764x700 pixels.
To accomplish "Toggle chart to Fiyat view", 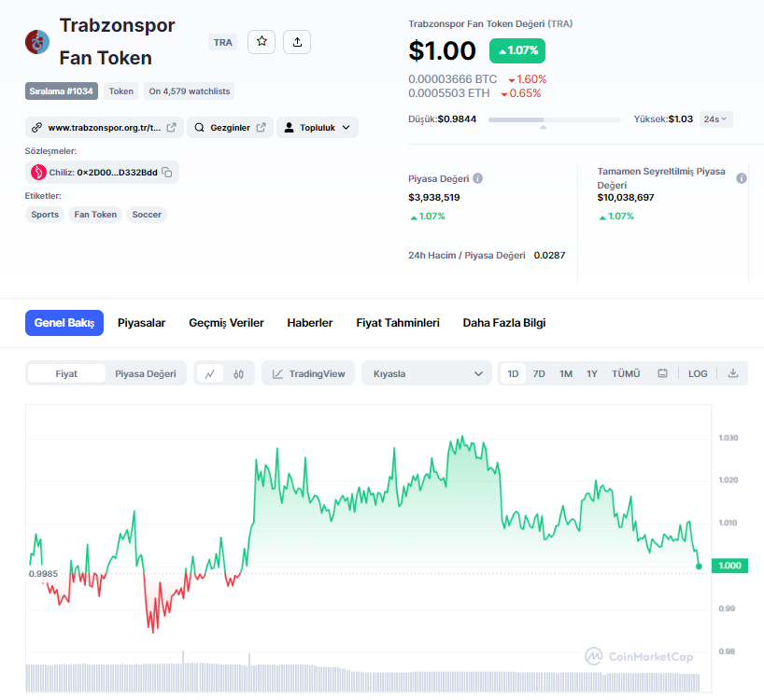I will (66, 374).
